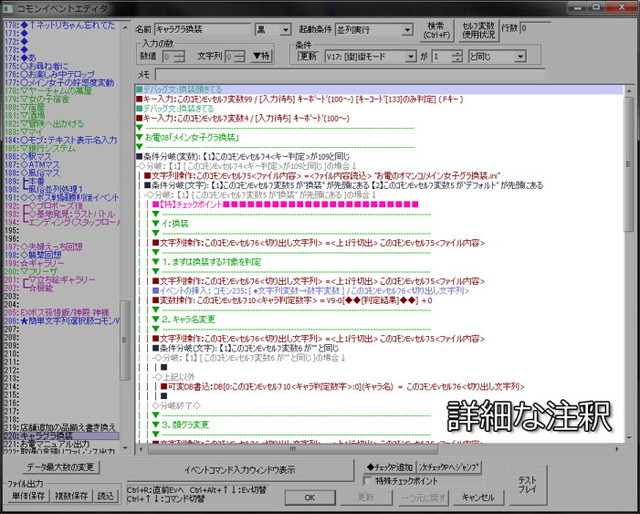Image resolution: width=640 pixels, height=514 pixels.
Task: Select the デバッグ文:換装開きてる command line
Action: pos(379,89)
